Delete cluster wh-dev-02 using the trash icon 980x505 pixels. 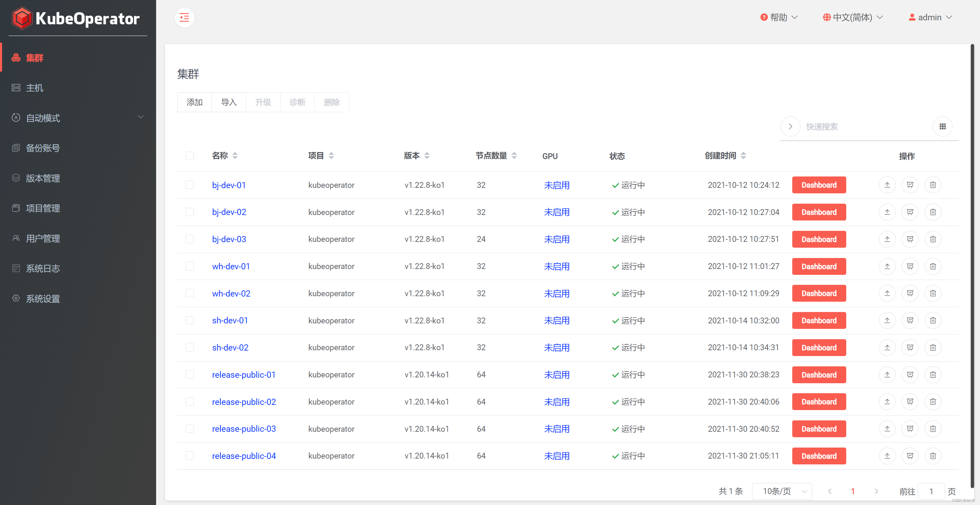(933, 293)
